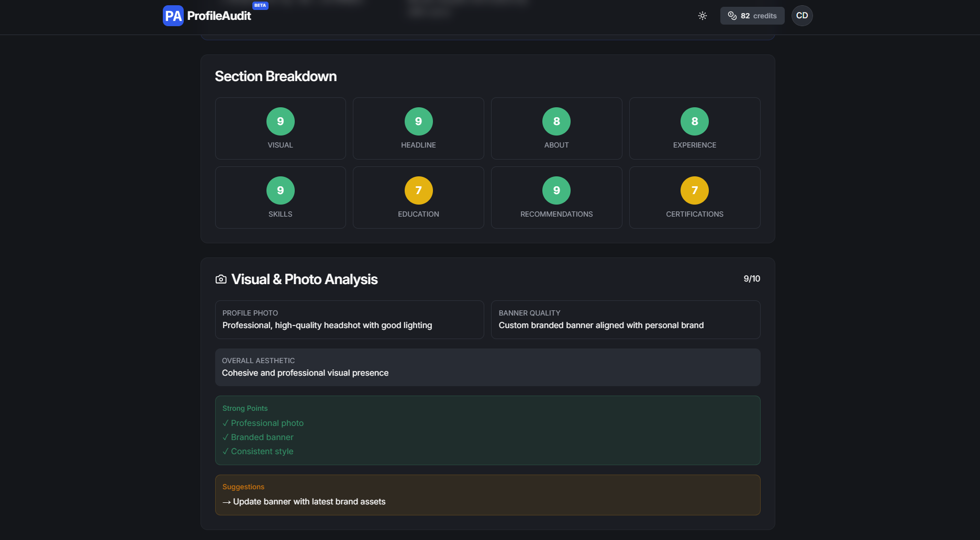Expand the Overall Aesthetic card
This screenshot has width=980, height=540.
click(x=487, y=367)
